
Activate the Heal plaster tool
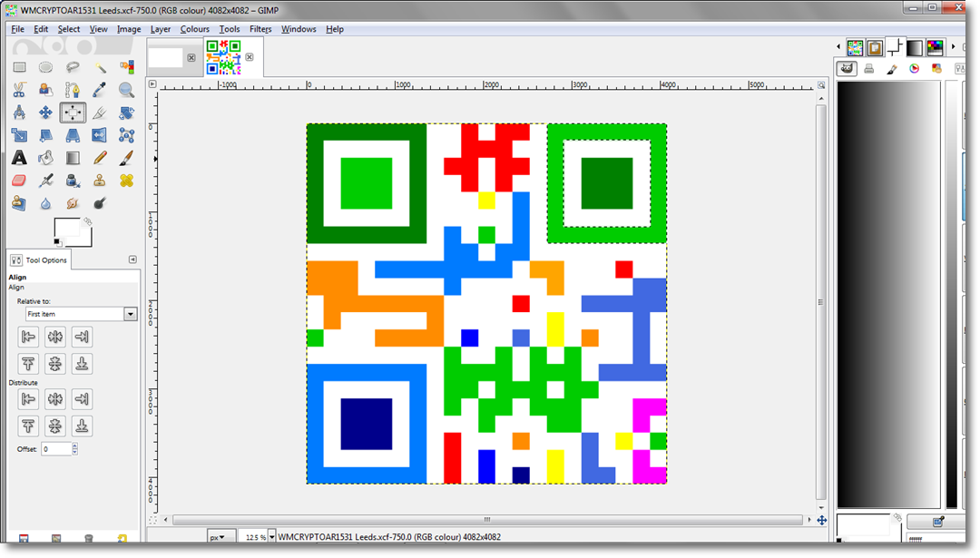127,181
